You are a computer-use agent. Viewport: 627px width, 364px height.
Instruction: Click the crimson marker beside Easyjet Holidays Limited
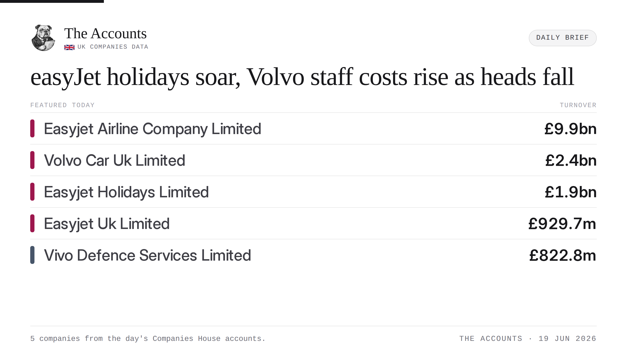[32, 192]
